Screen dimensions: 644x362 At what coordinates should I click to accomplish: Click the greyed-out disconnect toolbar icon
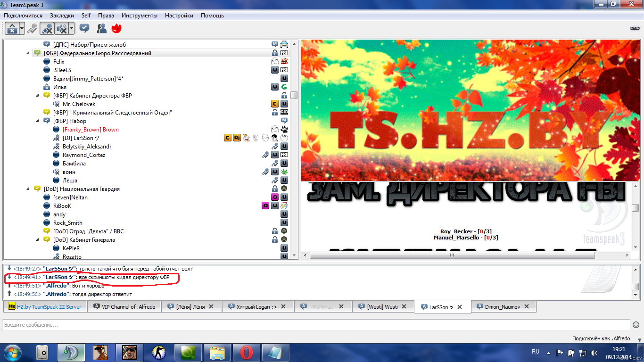[x=32, y=28]
